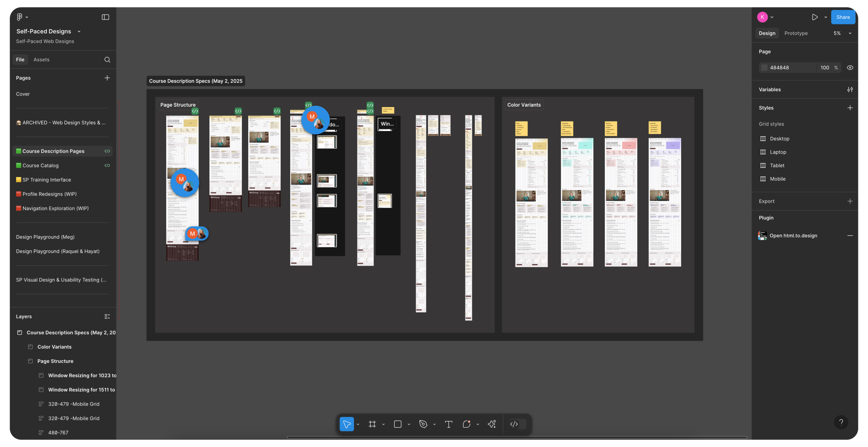The image size is (868, 447).
Task: Select the Frame tool
Action: tap(372, 424)
